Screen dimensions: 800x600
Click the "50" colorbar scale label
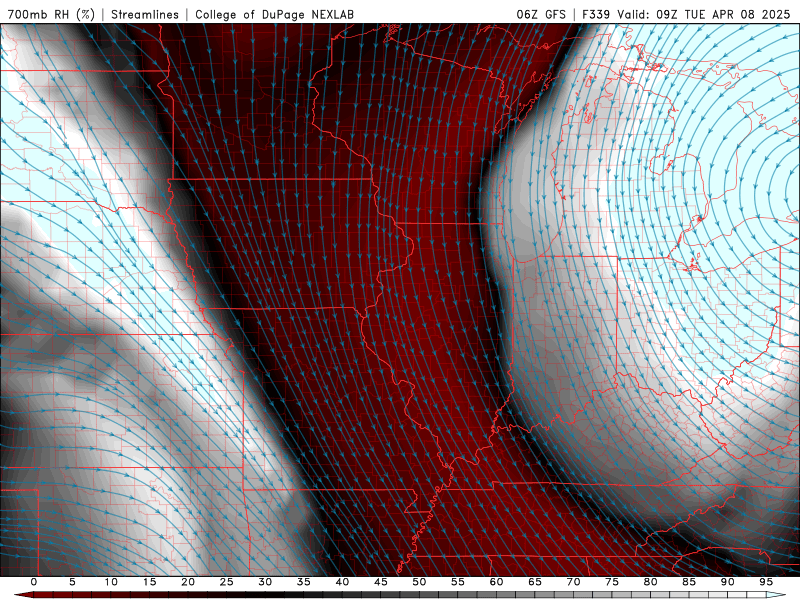(419, 582)
